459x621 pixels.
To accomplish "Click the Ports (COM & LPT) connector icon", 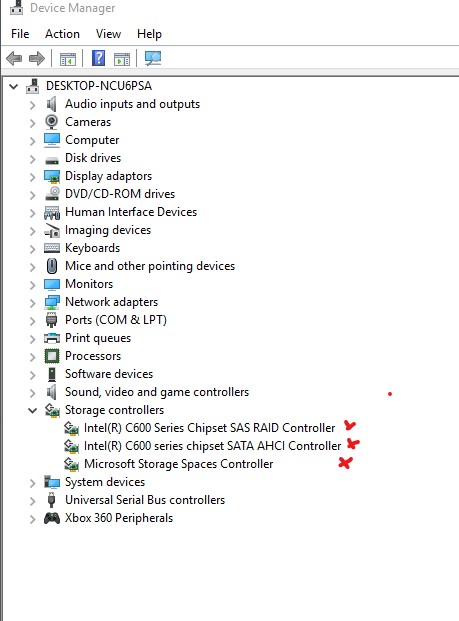I will tap(51, 320).
